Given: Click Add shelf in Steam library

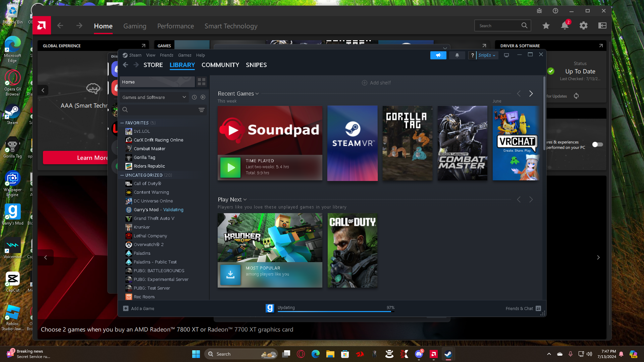Looking at the screenshot, I should [376, 83].
